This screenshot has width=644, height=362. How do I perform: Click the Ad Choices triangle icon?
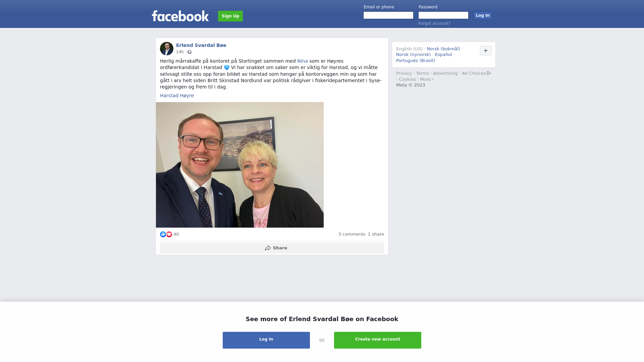click(x=489, y=73)
